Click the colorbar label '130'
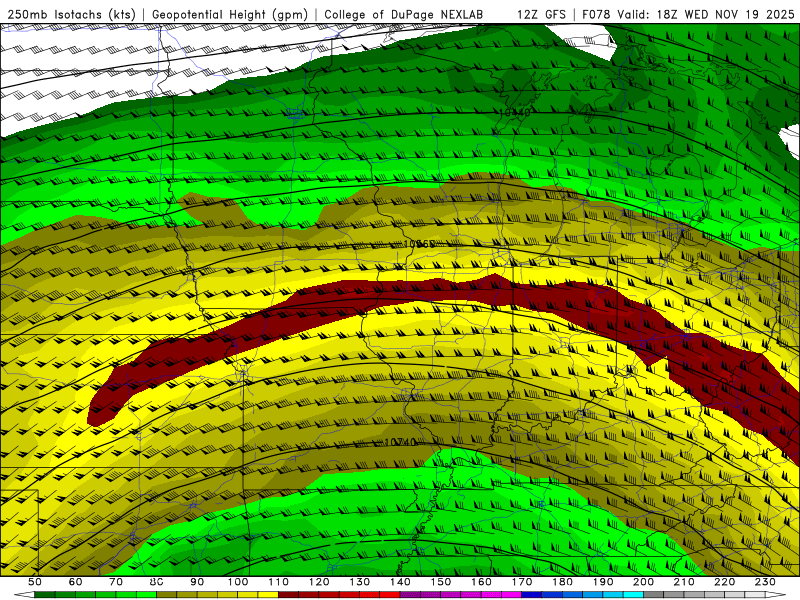800x600 pixels. (360, 582)
